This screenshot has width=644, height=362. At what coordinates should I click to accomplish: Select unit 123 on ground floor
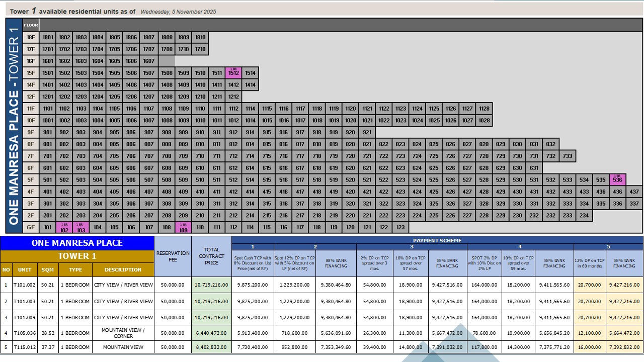pos(400,227)
